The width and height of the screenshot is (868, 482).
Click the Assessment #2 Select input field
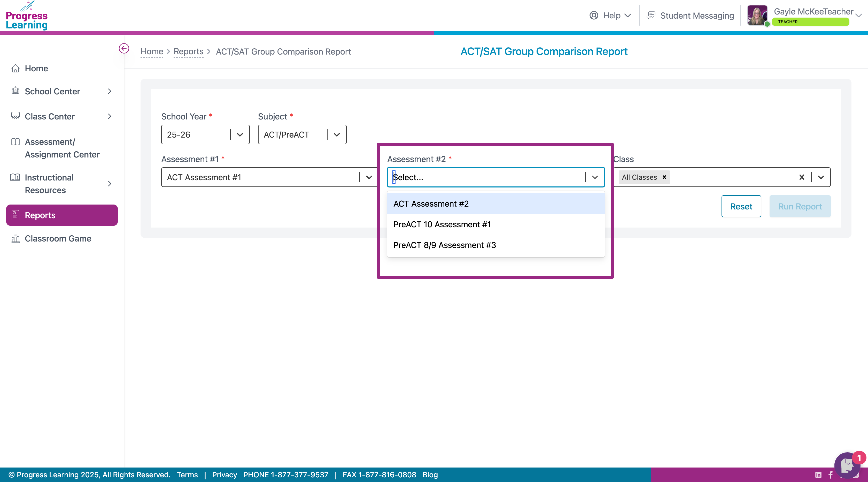click(485, 177)
